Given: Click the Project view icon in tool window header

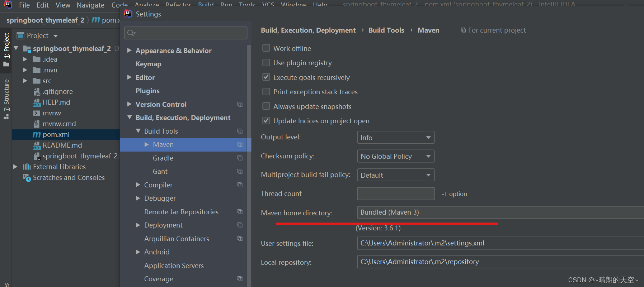Looking at the screenshot, I should pyautogui.click(x=20, y=36).
